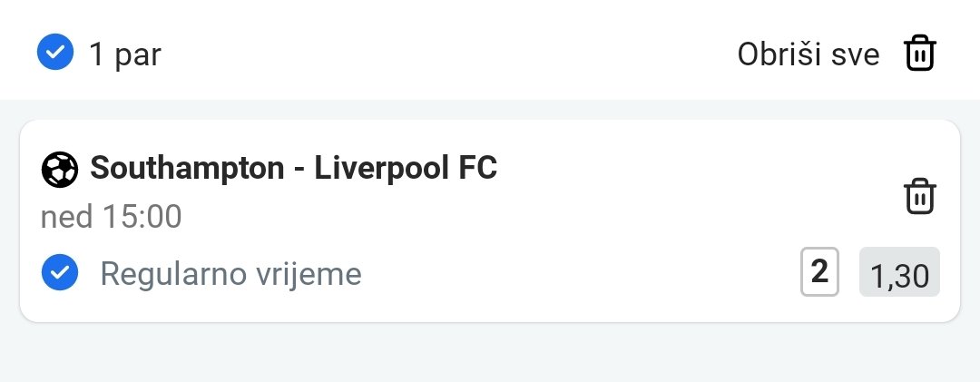Select the outcome tip box "2"
This screenshot has width=980, height=382.
(x=819, y=271)
